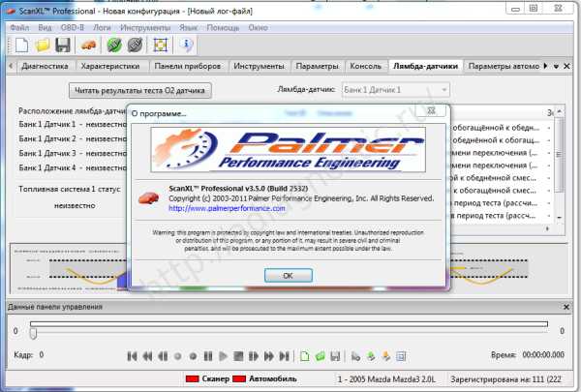This screenshot has width=581, height=392.
Task: Click Банк 1 Датчик 2 location row
Action: [73, 138]
